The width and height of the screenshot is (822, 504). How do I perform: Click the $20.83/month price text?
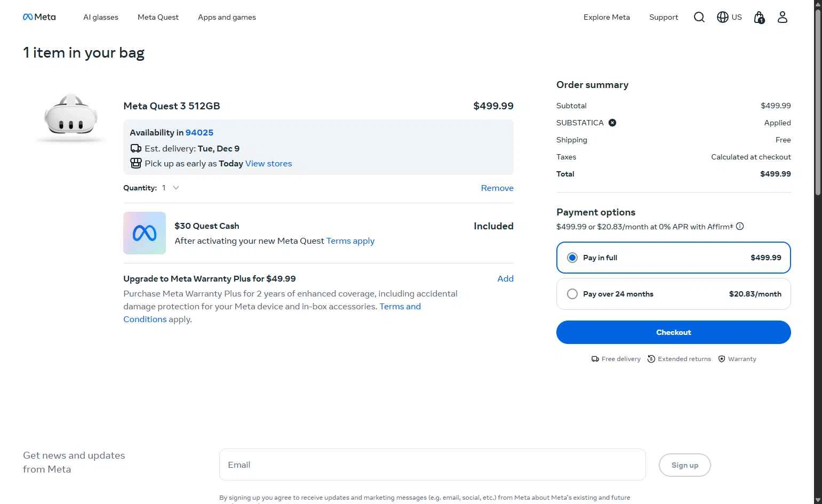755,294
